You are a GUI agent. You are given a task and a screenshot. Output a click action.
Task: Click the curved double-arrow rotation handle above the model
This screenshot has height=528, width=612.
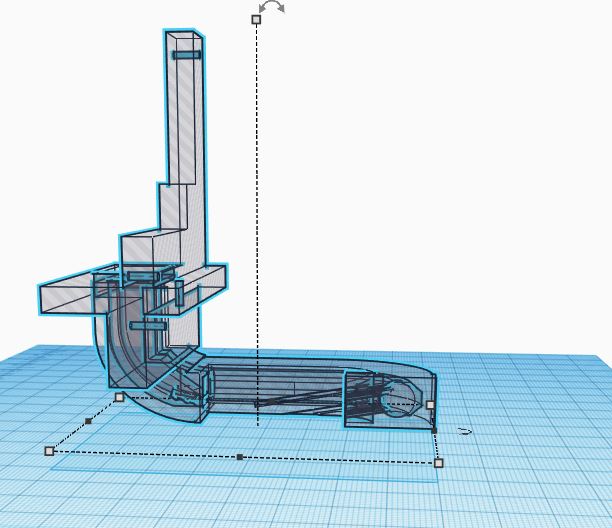point(272,7)
